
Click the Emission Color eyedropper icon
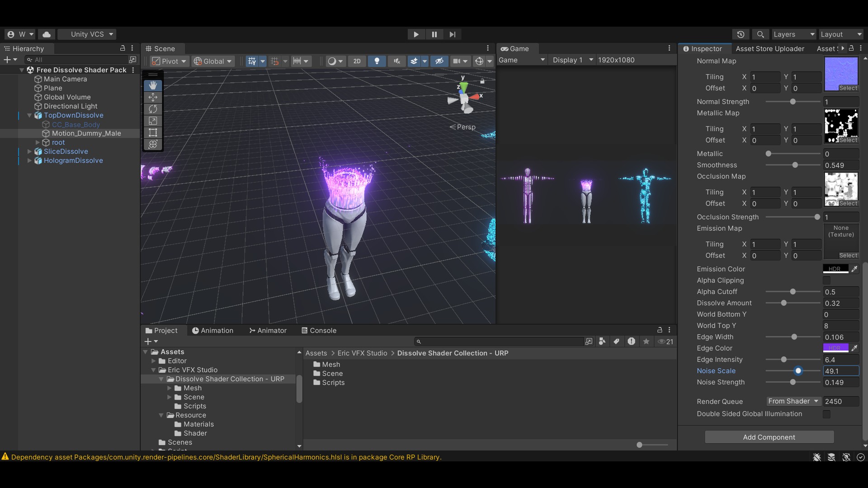854,269
